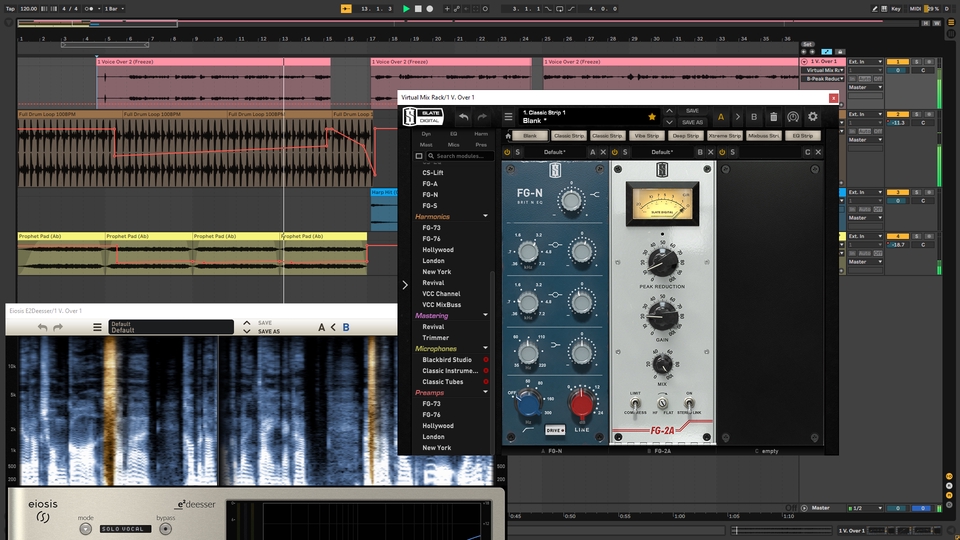Click the red Line knob on FG-N
This screenshot has width=960, height=540.
pyautogui.click(x=581, y=403)
